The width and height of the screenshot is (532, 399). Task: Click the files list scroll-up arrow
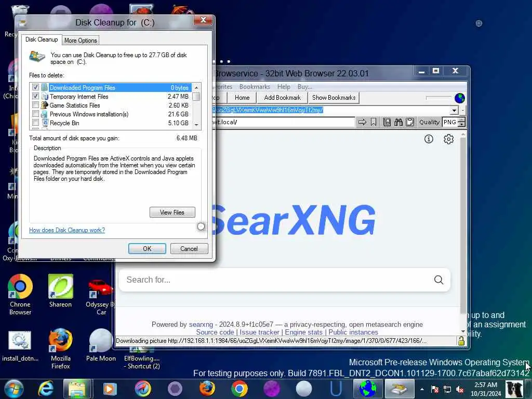tap(196, 87)
